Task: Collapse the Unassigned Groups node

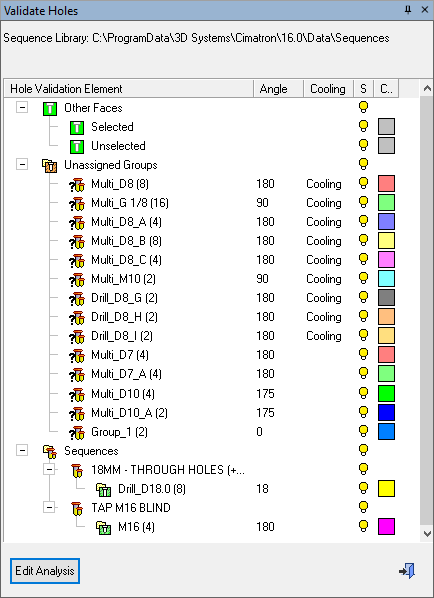Action: (x=22, y=165)
